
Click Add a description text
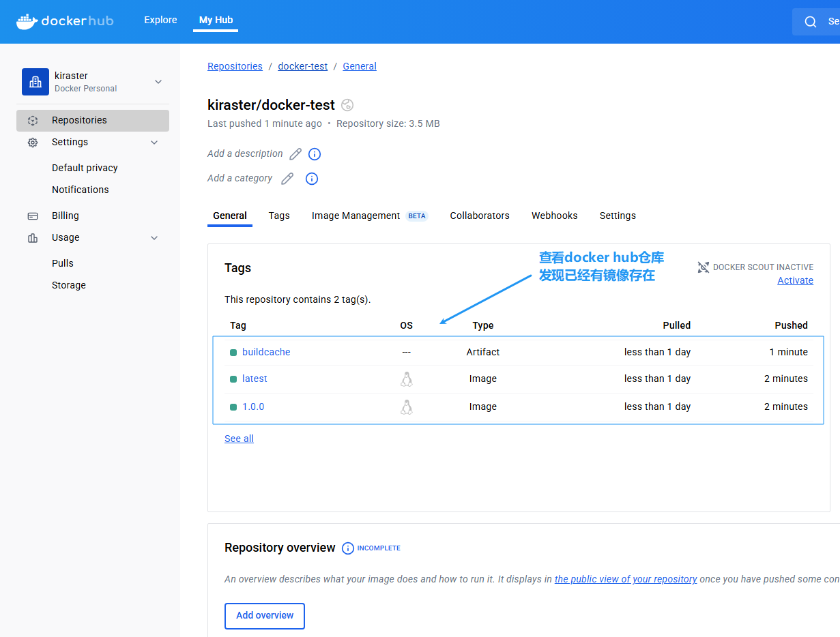tap(245, 153)
